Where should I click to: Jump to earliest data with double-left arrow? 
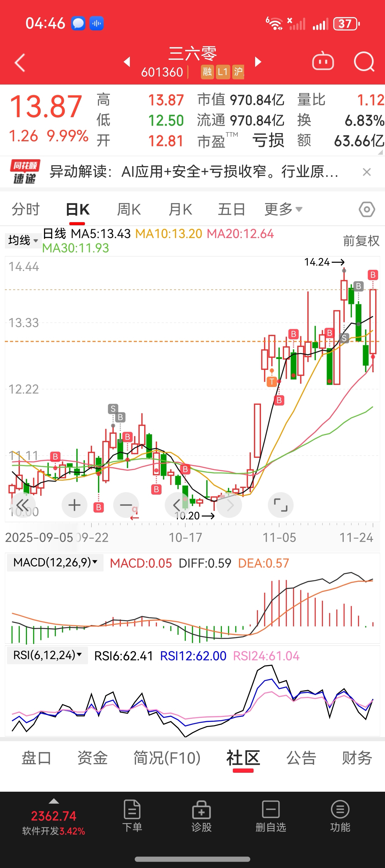(x=23, y=505)
